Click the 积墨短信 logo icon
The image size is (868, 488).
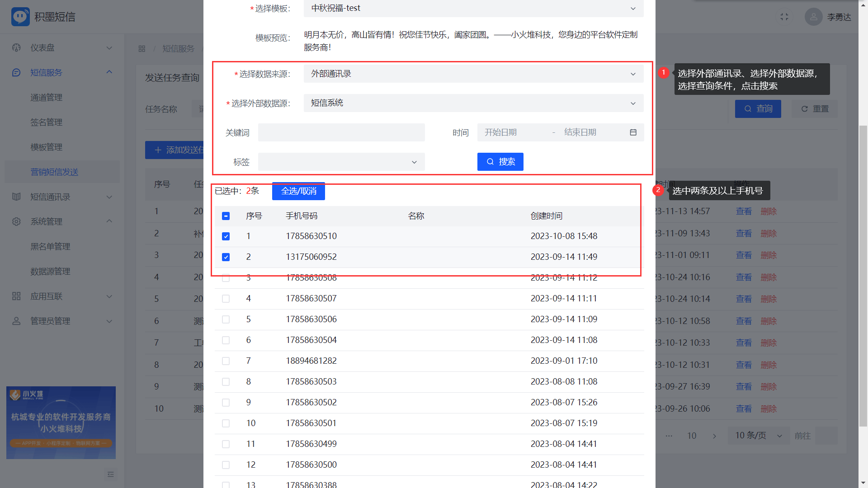pyautogui.click(x=20, y=17)
